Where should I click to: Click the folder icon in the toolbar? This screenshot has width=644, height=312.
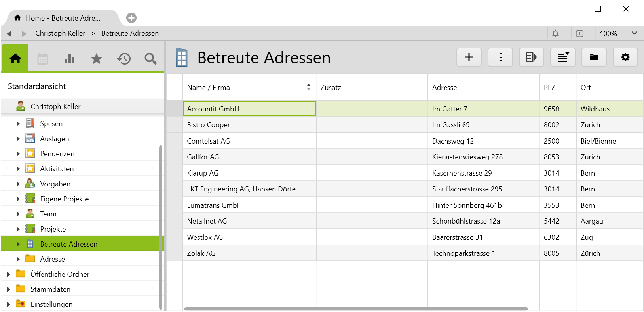tap(594, 57)
